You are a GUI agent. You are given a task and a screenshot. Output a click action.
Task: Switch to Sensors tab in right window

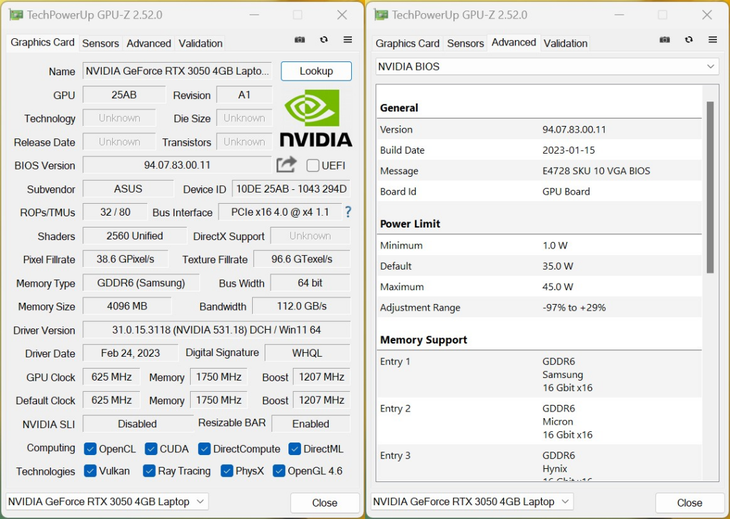(466, 43)
